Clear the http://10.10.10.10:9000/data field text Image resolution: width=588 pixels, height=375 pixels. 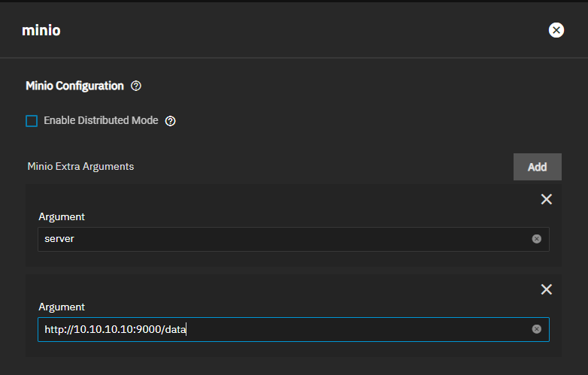(537, 329)
